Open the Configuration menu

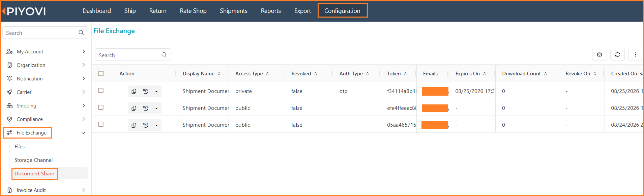coord(342,11)
